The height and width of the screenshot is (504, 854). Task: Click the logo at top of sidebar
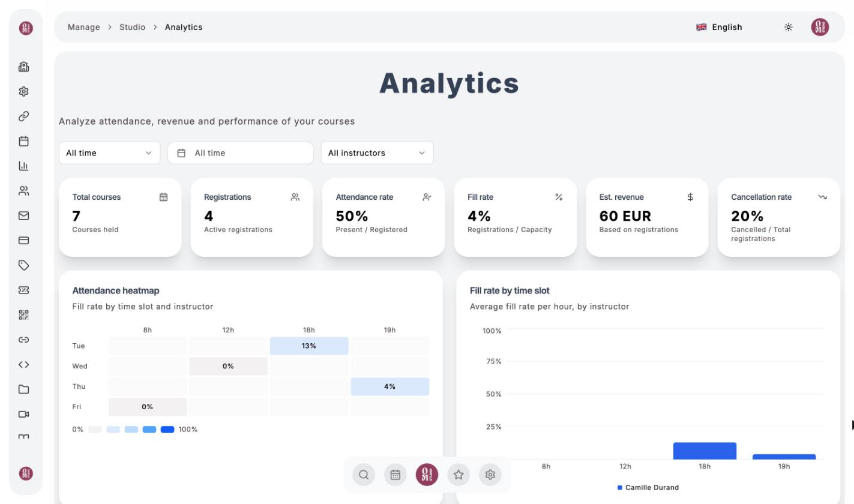coord(26,28)
